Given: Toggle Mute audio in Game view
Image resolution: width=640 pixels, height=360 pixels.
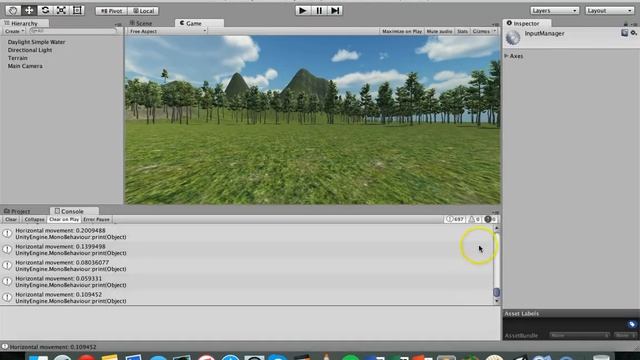Looking at the screenshot, I should 439,31.
